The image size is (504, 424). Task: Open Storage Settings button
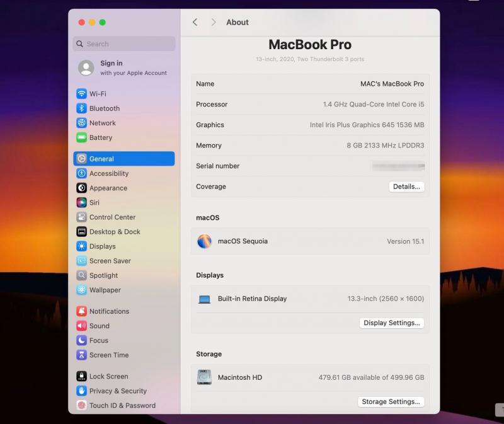[391, 401]
